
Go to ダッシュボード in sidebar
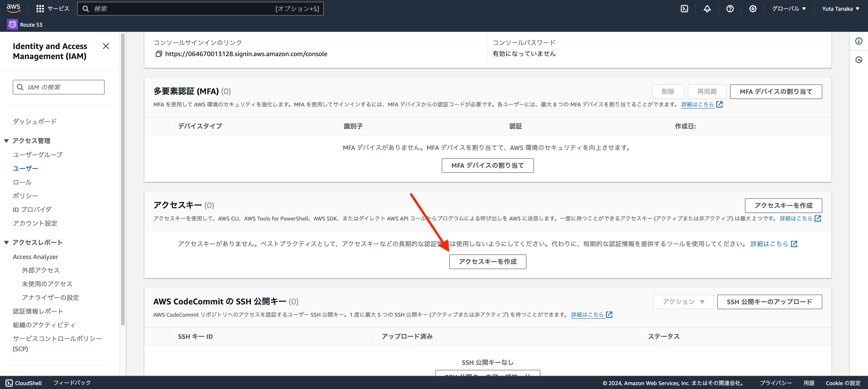pyautogui.click(x=35, y=122)
